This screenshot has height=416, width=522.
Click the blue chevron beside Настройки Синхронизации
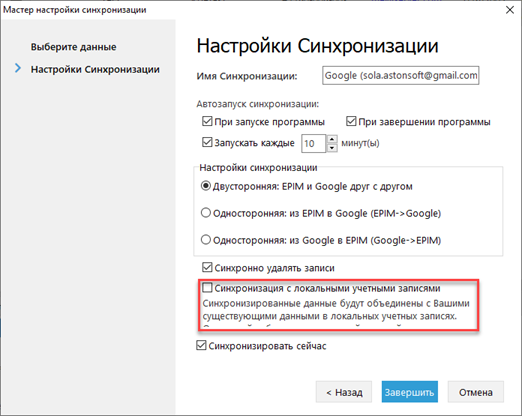point(18,68)
